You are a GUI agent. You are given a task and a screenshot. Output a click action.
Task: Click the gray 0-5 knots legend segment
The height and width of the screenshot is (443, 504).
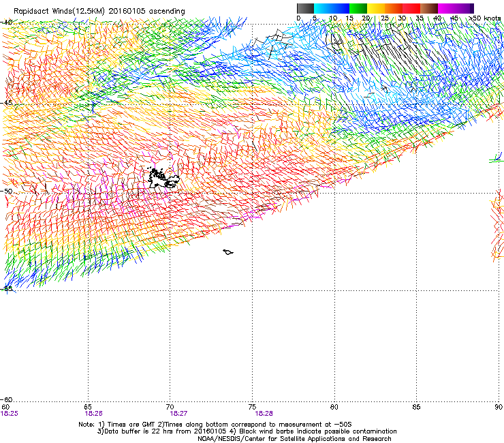click(305, 8)
